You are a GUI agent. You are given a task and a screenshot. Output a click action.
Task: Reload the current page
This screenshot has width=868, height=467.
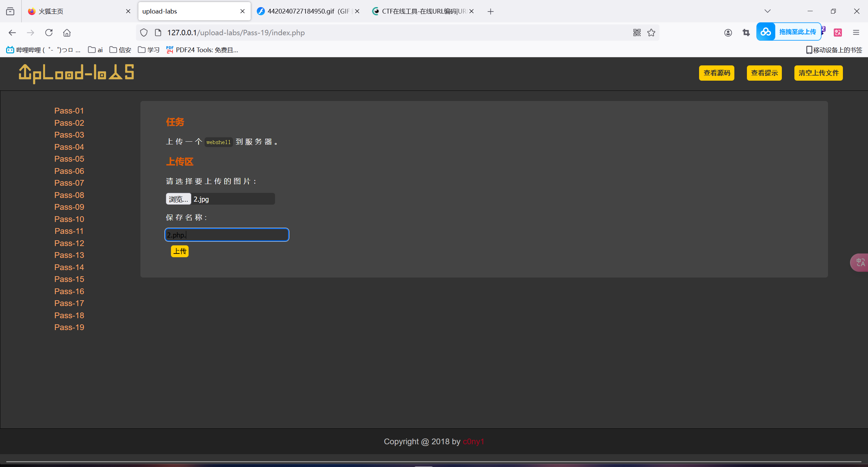pyautogui.click(x=49, y=33)
